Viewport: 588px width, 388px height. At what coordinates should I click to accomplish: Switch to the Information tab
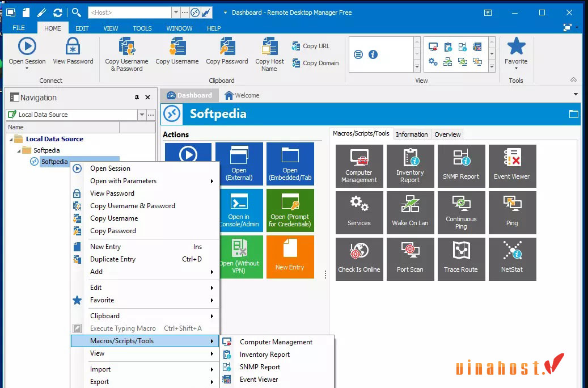[x=412, y=134]
